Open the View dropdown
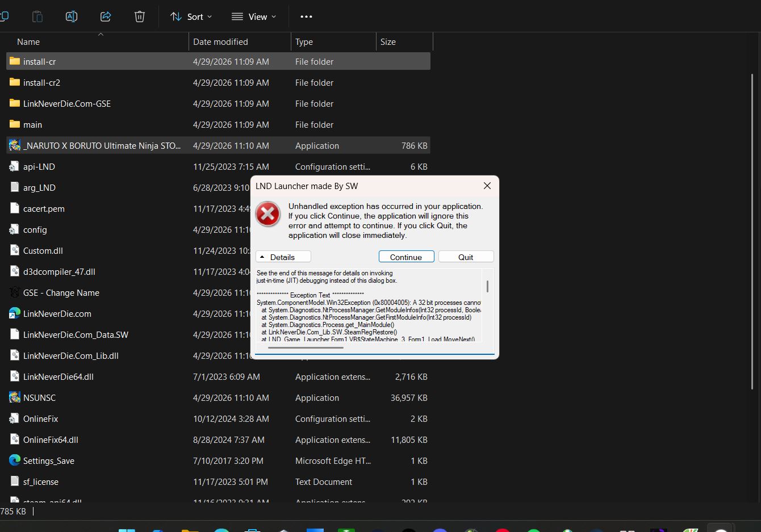761x532 pixels. click(x=254, y=16)
